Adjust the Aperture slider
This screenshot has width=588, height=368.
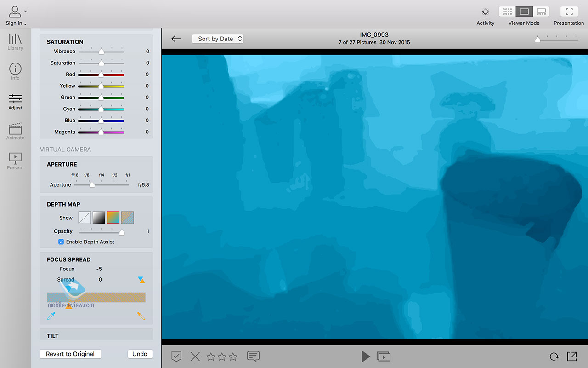(x=102, y=184)
